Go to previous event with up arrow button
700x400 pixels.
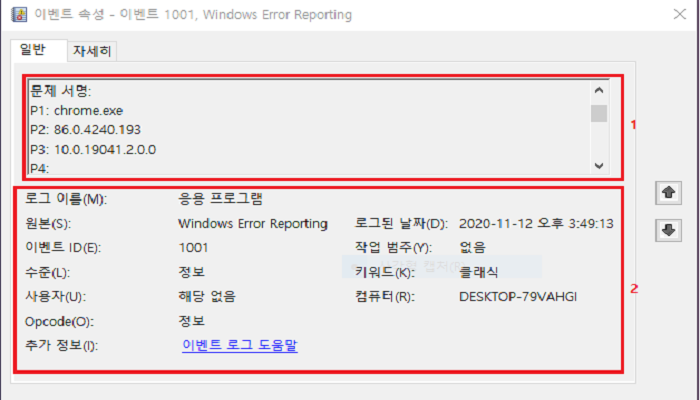coord(667,191)
